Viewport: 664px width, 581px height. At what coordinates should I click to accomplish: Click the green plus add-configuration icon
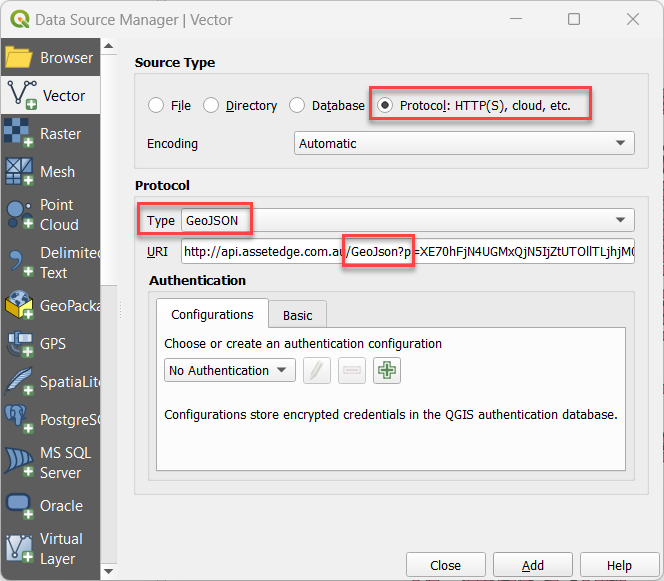tap(387, 371)
